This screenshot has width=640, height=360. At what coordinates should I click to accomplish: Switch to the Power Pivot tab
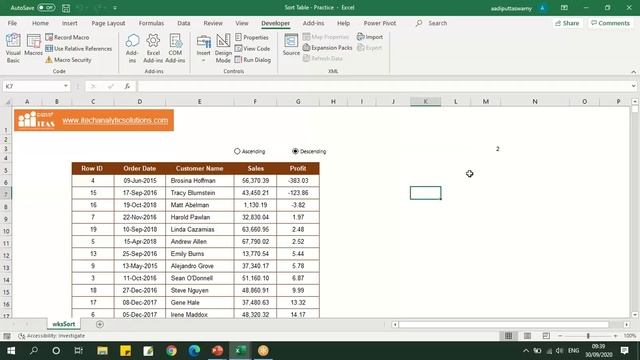(x=380, y=23)
